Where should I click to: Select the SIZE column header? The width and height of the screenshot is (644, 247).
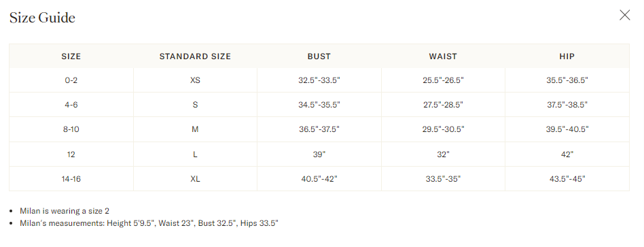[x=71, y=56]
